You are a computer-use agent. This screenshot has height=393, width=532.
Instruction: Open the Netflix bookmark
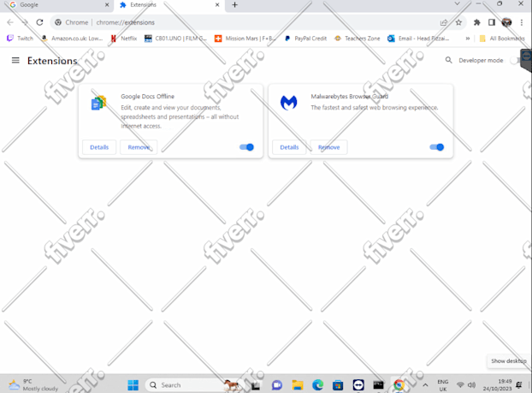click(123, 39)
